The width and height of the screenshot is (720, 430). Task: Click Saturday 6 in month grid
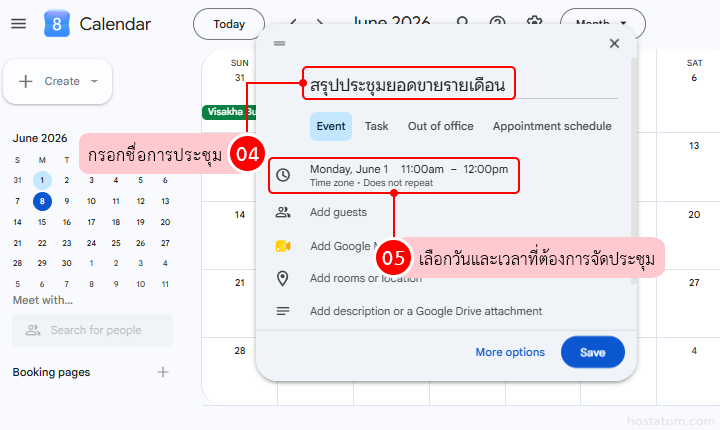click(x=694, y=78)
